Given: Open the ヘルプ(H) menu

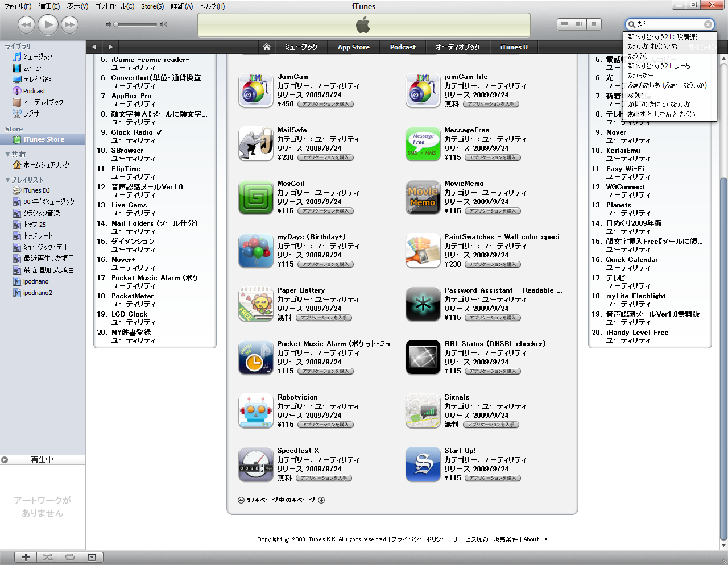Looking at the screenshot, I should 212,6.
